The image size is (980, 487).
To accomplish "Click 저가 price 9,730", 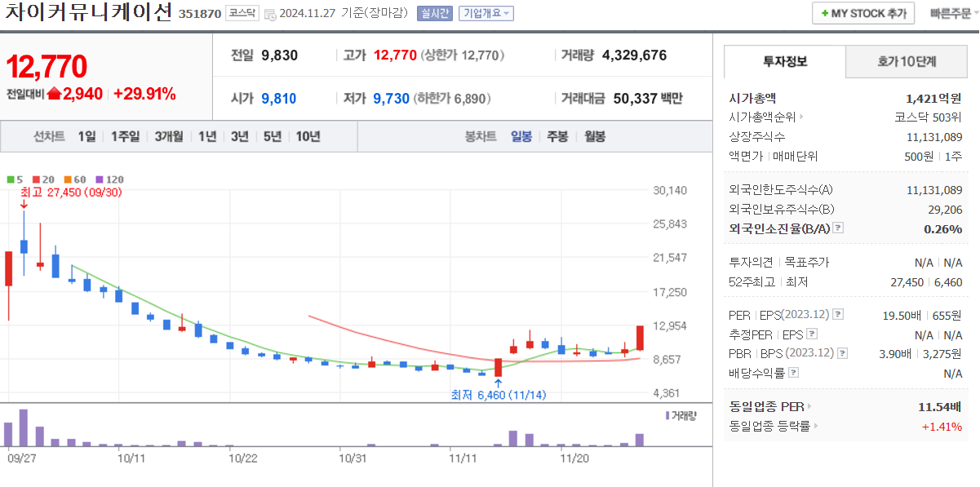I will (x=391, y=99).
